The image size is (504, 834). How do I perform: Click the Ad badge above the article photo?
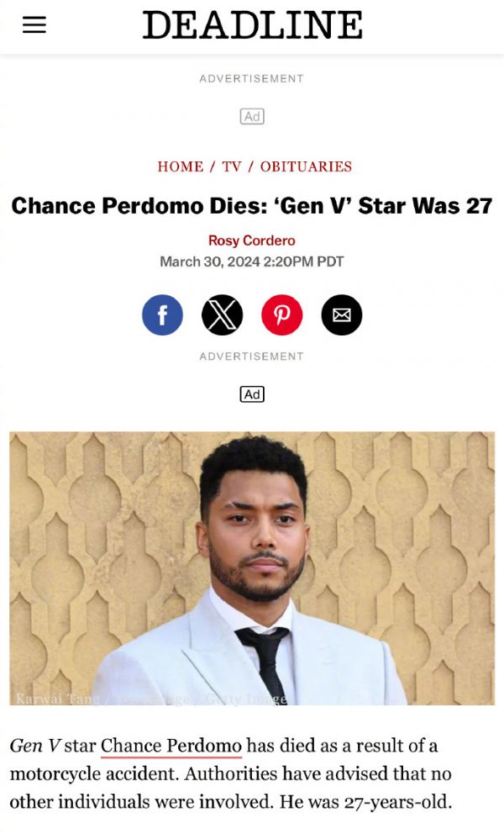coord(252,394)
